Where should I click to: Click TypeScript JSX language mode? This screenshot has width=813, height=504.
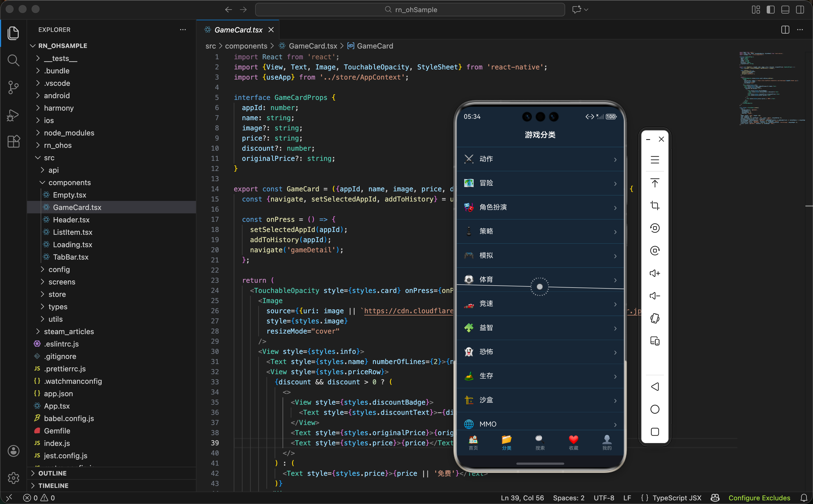tap(677, 498)
